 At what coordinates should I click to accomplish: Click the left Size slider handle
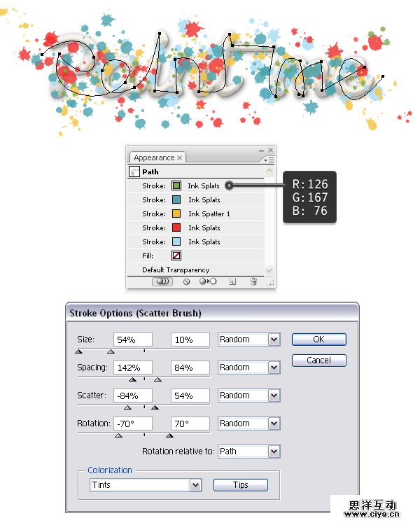[79, 351]
